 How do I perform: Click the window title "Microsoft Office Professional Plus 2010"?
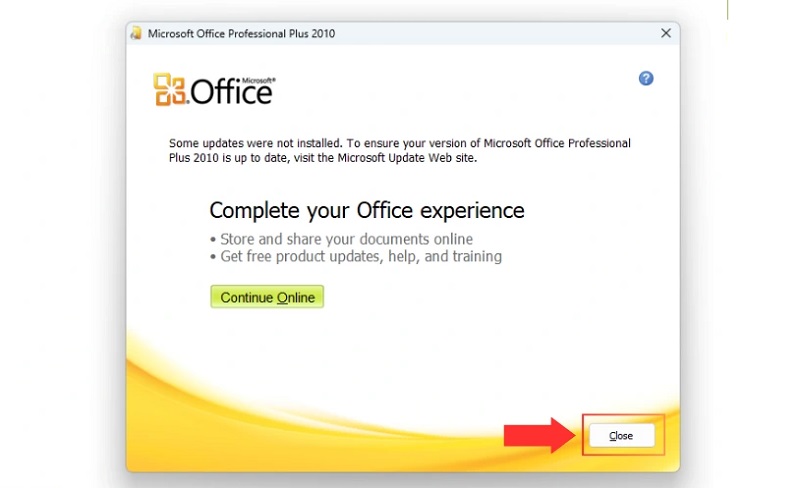241,33
